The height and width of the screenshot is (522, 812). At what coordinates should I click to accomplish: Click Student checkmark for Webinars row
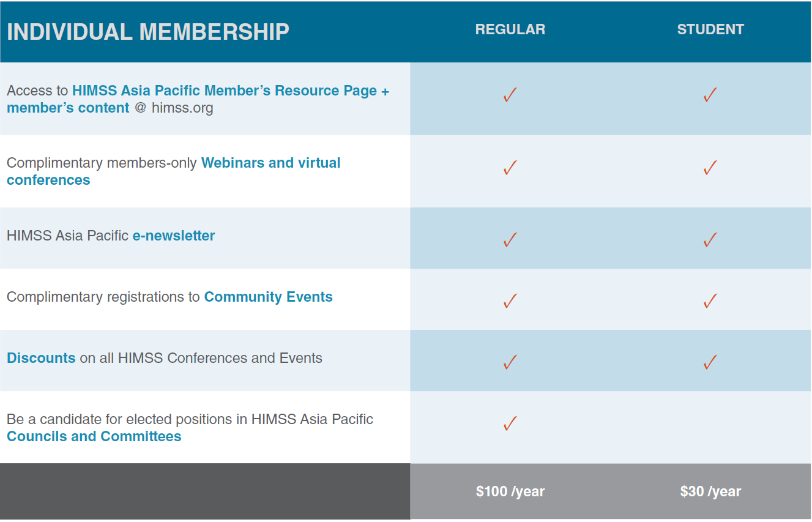pos(710,168)
